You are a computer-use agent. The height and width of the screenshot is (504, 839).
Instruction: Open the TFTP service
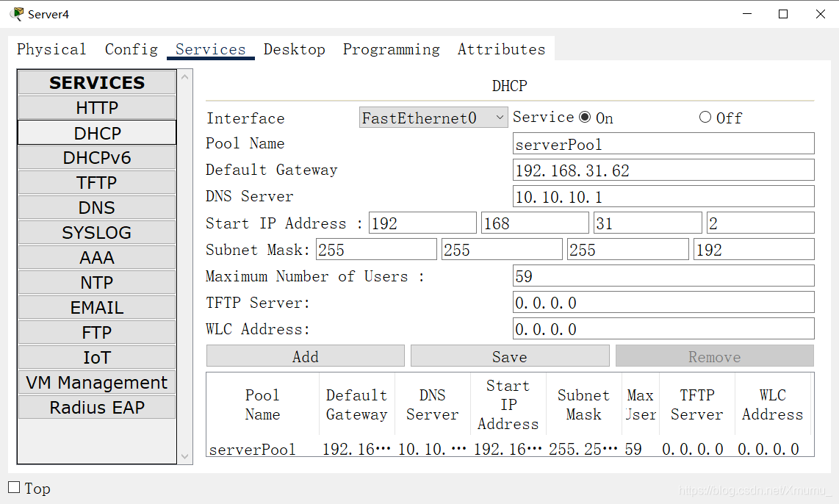[x=97, y=182]
